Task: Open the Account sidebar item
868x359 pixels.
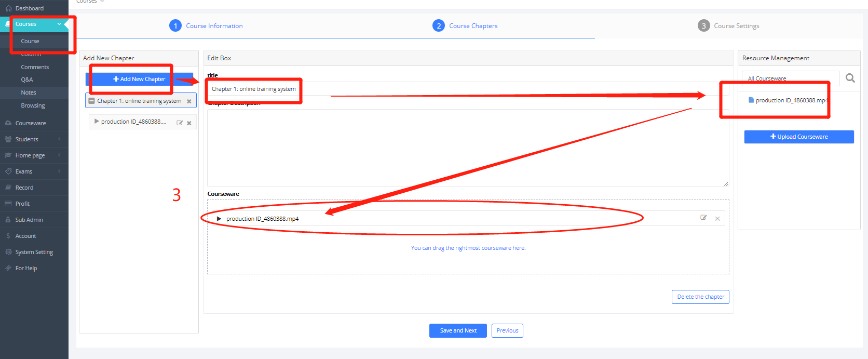Action: point(25,236)
